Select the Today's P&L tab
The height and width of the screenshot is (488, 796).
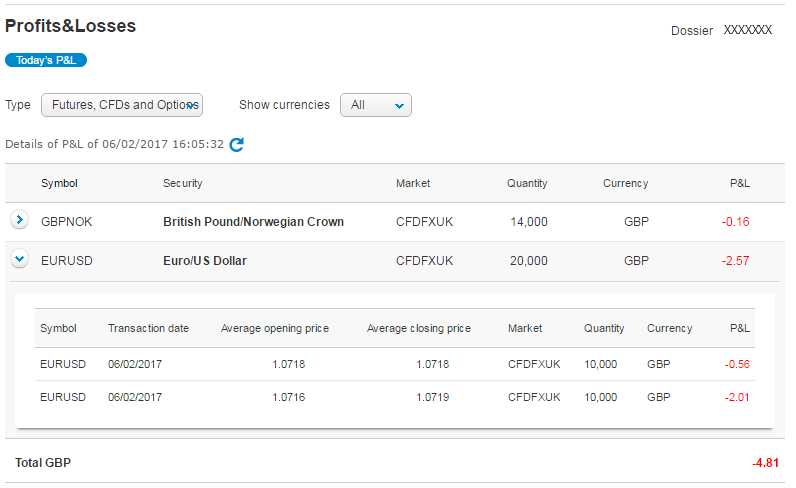[46, 60]
